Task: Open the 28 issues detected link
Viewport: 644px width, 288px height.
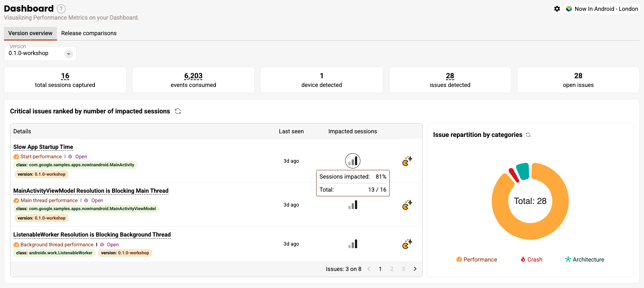Action: 450,76
